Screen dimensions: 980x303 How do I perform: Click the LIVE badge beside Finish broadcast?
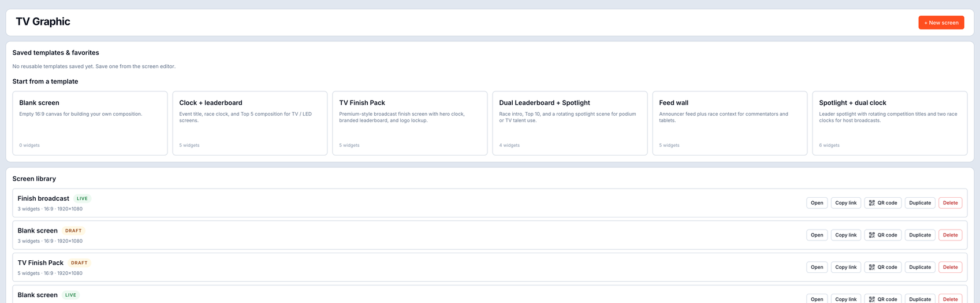(82, 198)
